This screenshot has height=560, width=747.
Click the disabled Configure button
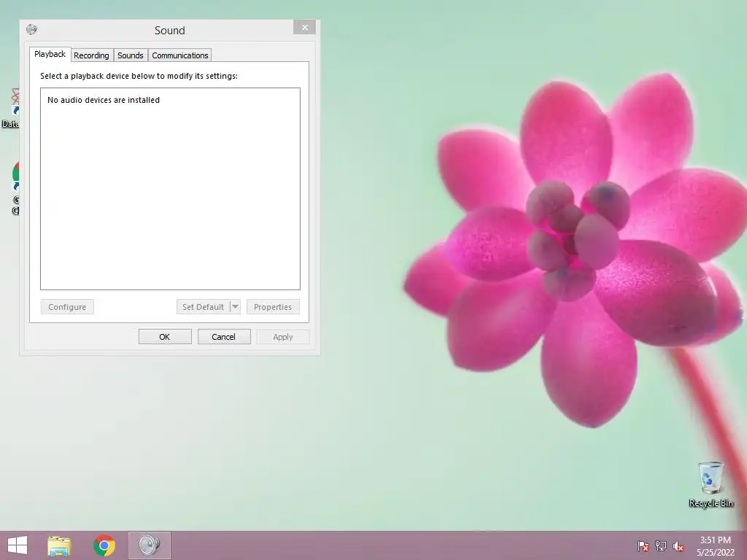point(67,307)
